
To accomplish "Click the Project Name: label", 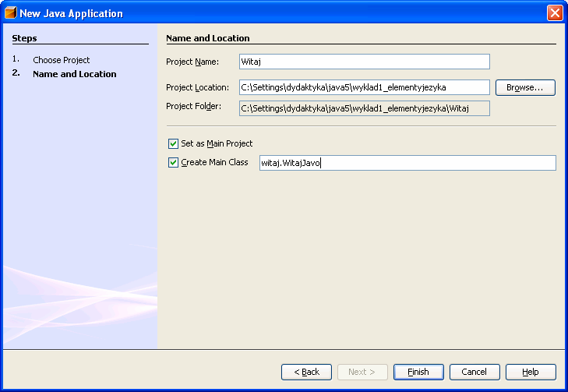I will pos(192,62).
